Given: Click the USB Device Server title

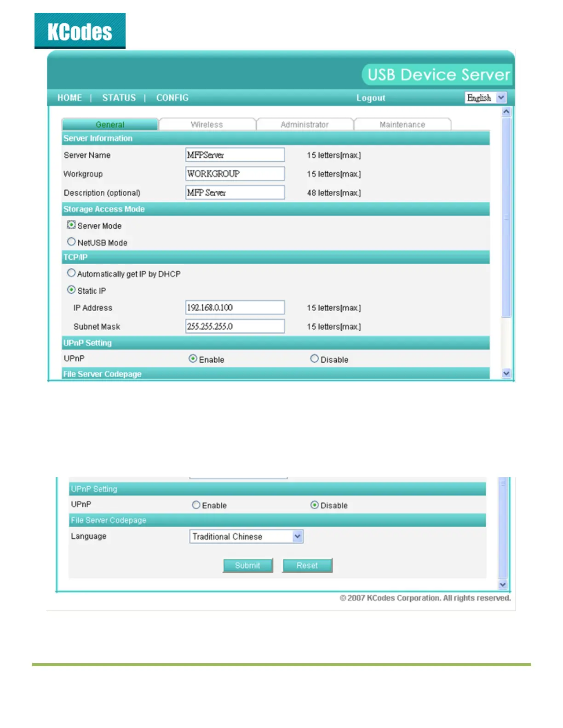Looking at the screenshot, I should pos(438,74).
